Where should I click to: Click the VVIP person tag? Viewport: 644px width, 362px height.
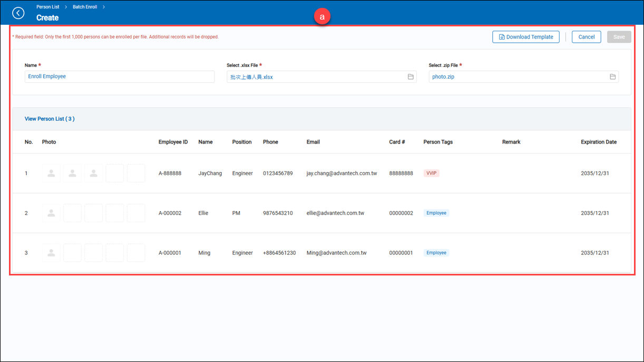431,173
